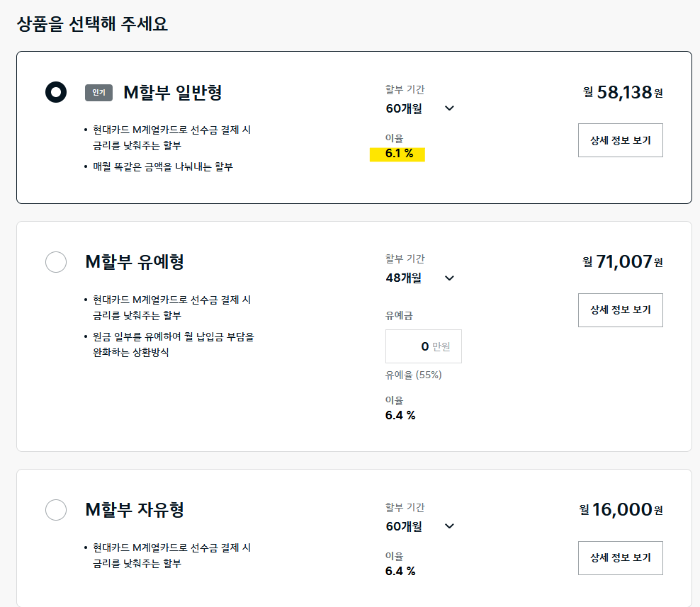Click the 월 71,007원 monthly payment amount

pos(623,262)
